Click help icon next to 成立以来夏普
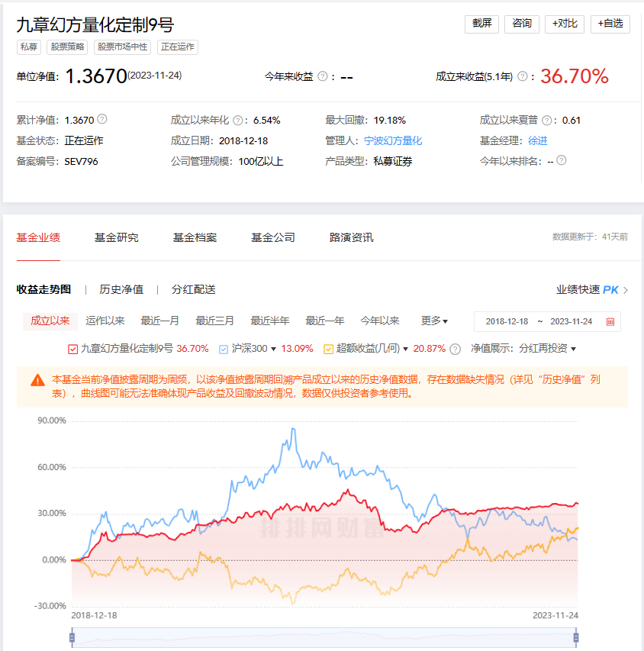644x651 pixels. [x=547, y=121]
